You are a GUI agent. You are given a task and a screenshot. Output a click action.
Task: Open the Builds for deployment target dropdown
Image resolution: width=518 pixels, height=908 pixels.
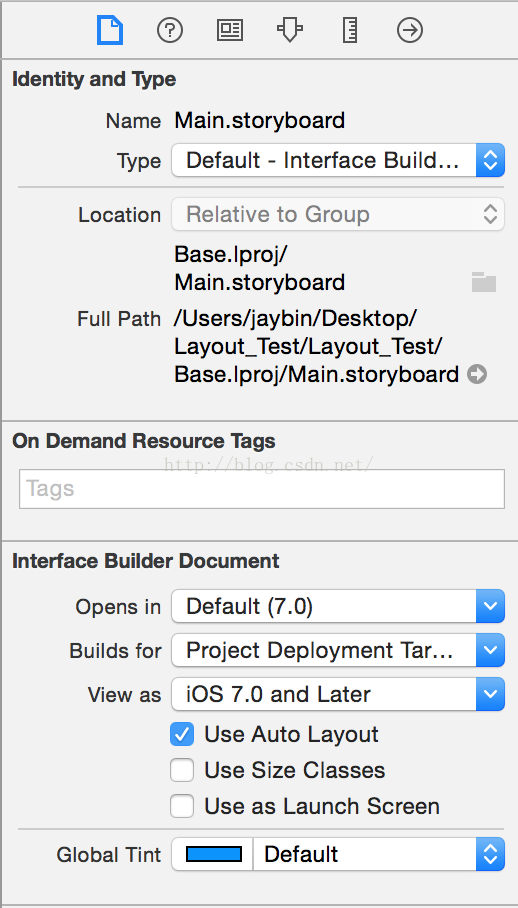[338, 650]
